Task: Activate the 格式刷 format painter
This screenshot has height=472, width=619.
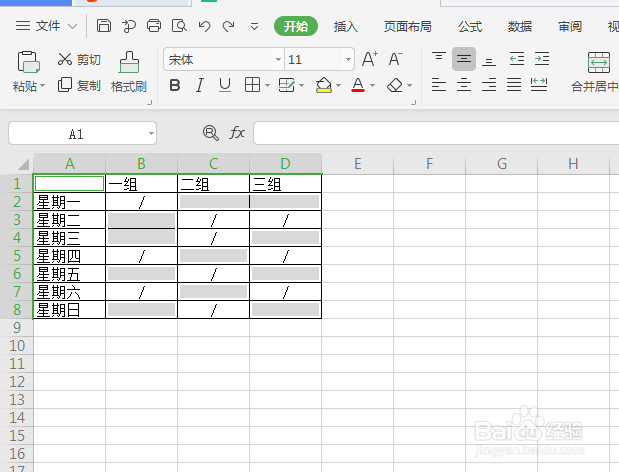Action: click(129, 72)
